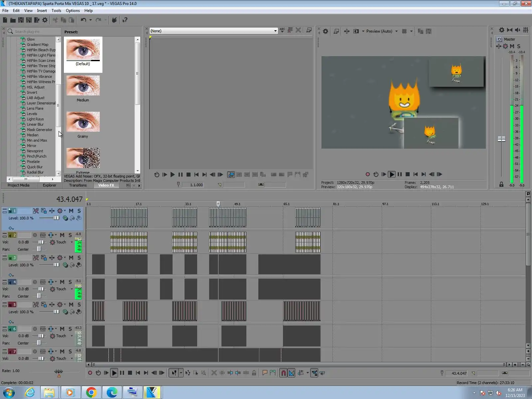The image size is (532, 399).
Task: Open the Options menu
Action: [73, 11]
